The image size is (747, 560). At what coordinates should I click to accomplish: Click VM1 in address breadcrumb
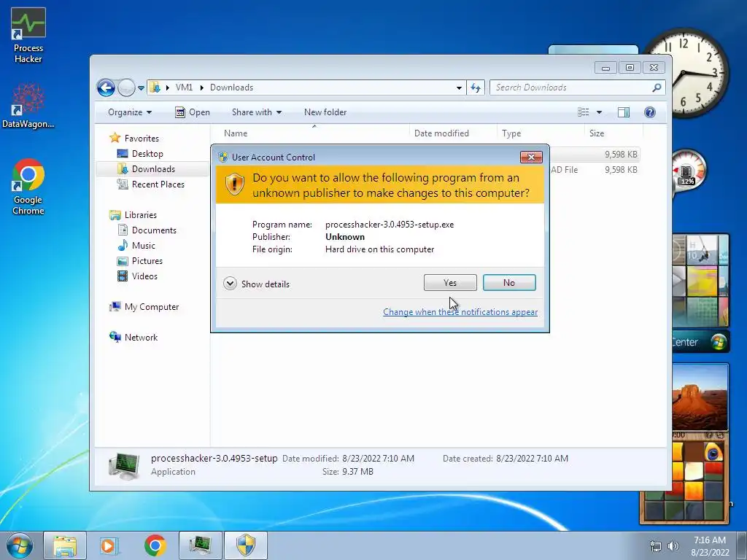click(x=184, y=87)
